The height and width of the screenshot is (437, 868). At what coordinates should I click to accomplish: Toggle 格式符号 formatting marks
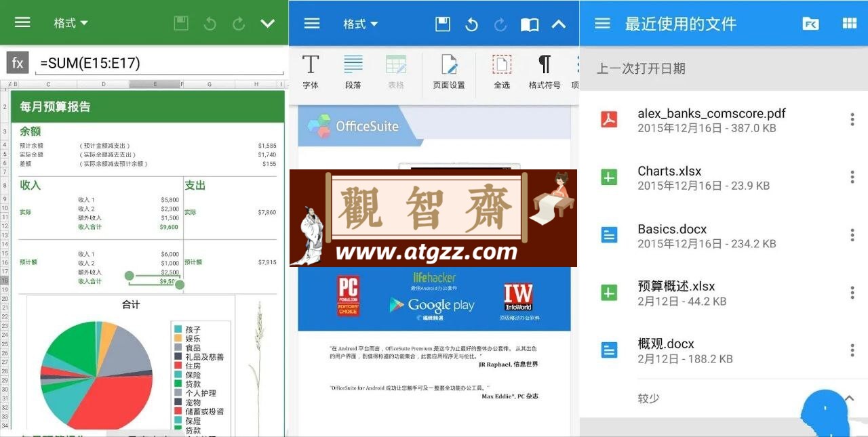[545, 72]
